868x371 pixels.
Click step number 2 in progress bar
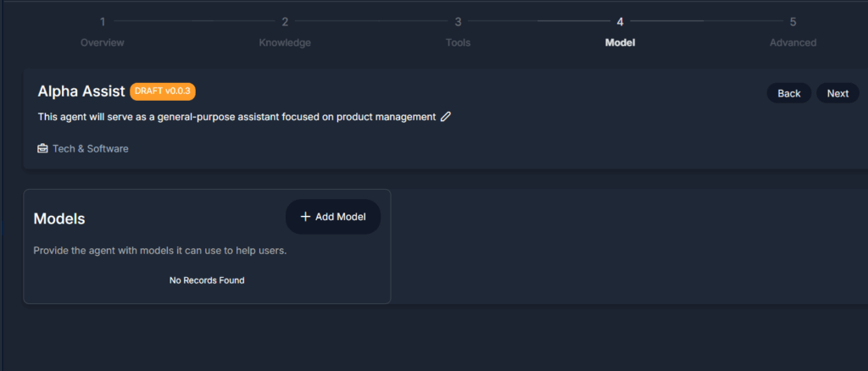pyautogui.click(x=285, y=22)
